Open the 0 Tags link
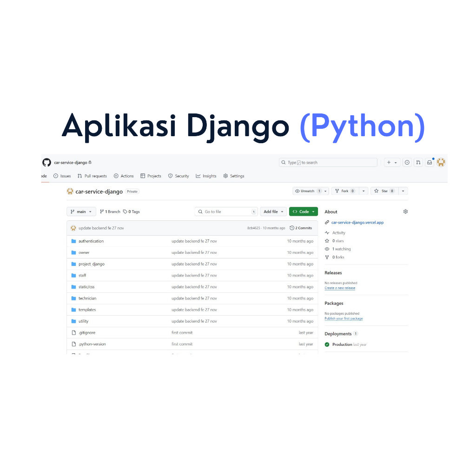The image size is (476, 476). 132,212
